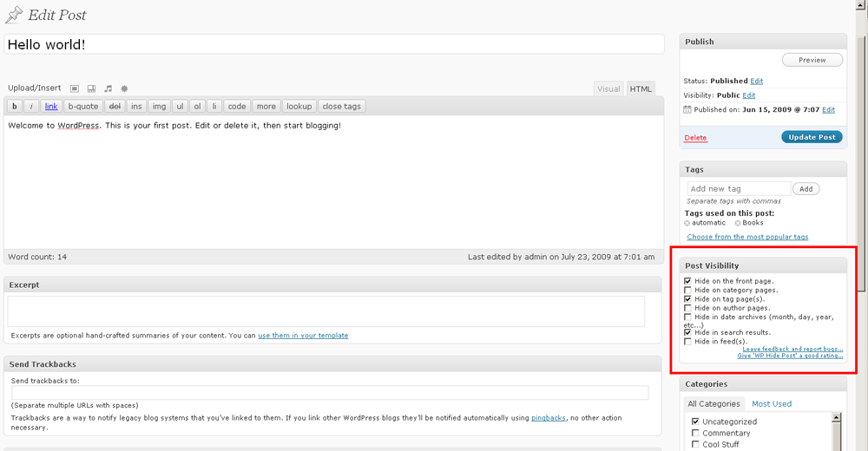Click the bold 'b' quicktag button
Screen dimensions: 868x451
[x=15, y=107]
